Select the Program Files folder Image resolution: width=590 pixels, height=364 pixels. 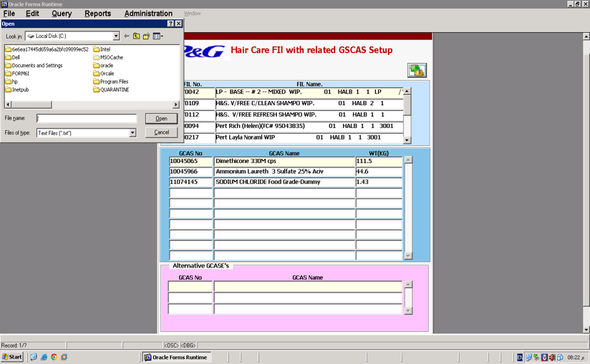[x=110, y=82]
